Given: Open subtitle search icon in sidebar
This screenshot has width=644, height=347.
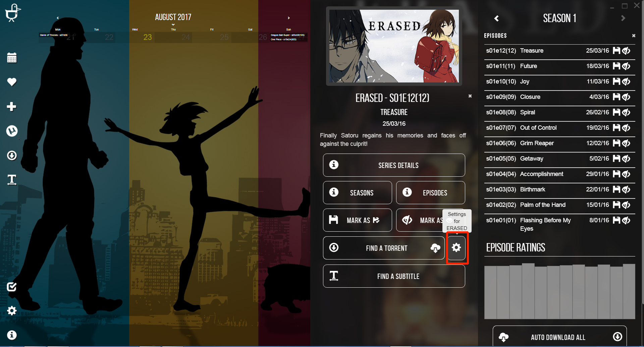Looking at the screenshot, I should (12, 180).
